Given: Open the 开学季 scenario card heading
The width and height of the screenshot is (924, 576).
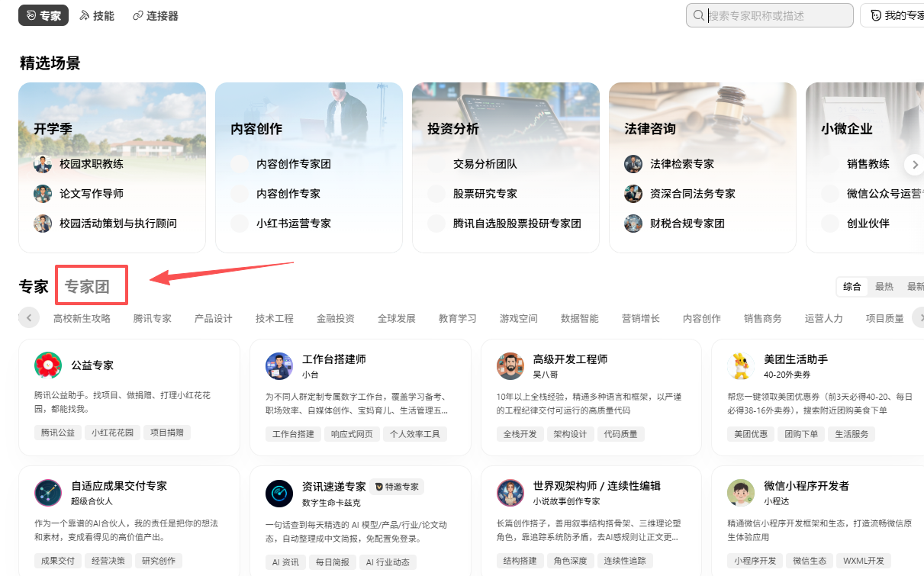Looking at the screenshot, I should point(53,129).
